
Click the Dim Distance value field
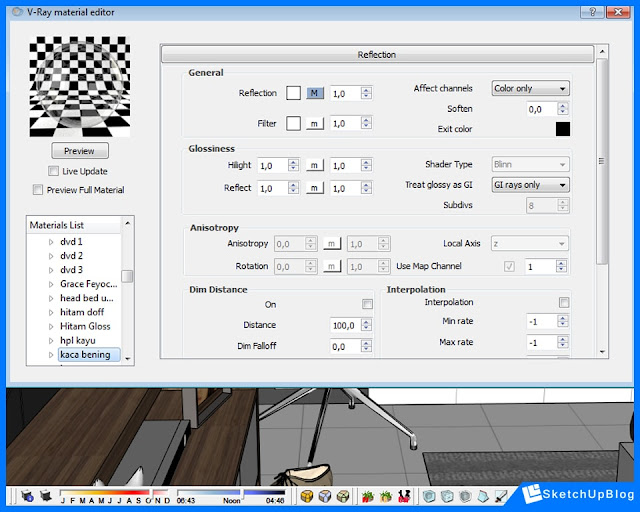345,325
